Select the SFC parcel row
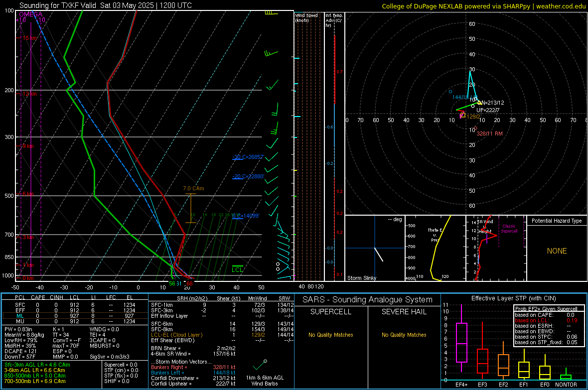588x390 pixels. pyautogui.click(x=75, y=305)
